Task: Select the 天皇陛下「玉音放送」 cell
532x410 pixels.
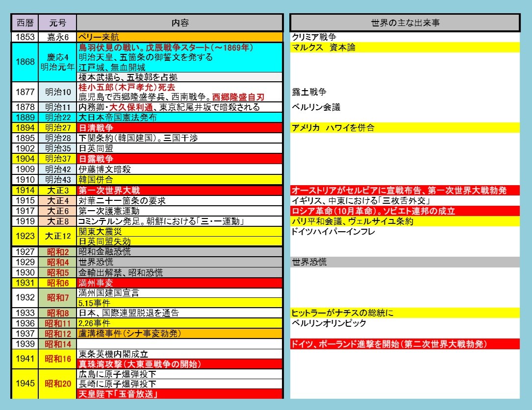Action: [179, 394]
